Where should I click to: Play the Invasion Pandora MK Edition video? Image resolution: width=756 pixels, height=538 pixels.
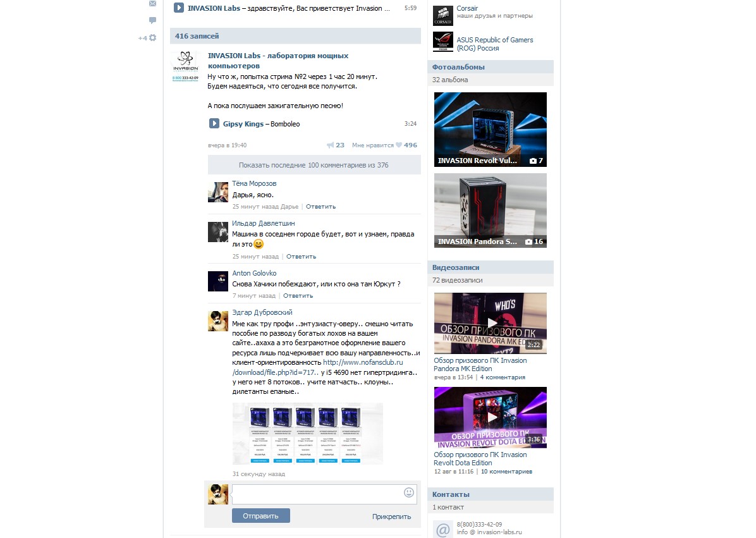[x=491, y=323]
